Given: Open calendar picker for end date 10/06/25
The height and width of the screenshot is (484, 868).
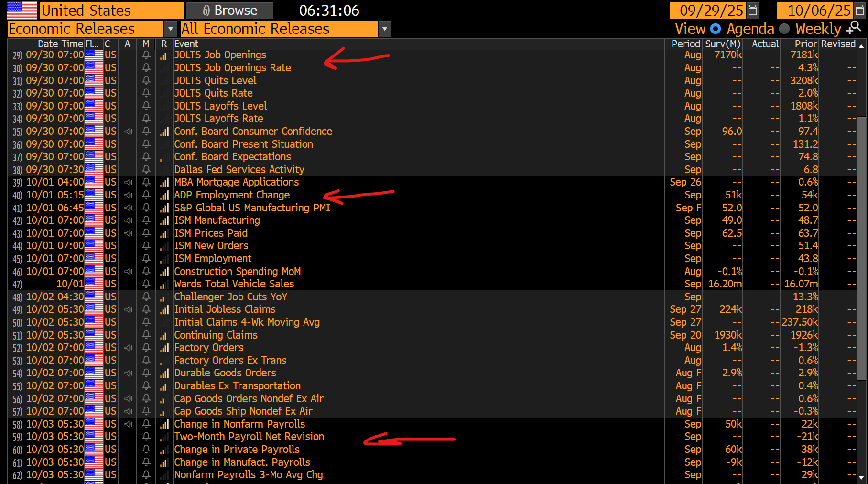Looking at the screenshot, I should point(859,11).
